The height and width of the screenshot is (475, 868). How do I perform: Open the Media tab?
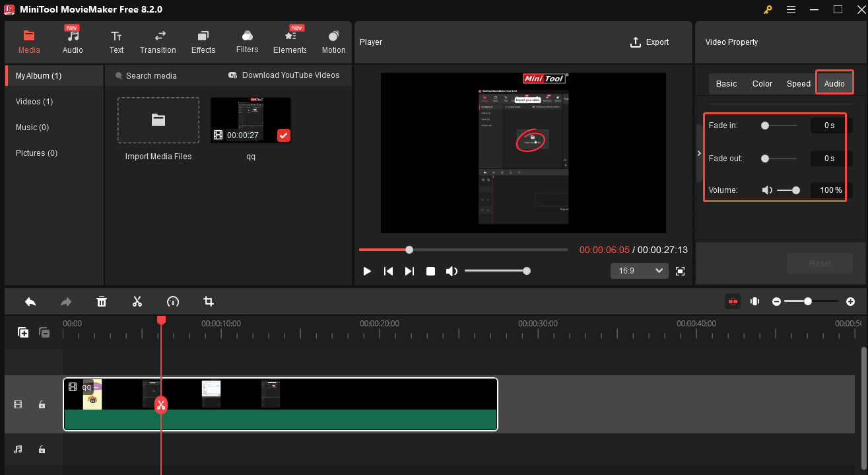point(29,42)
